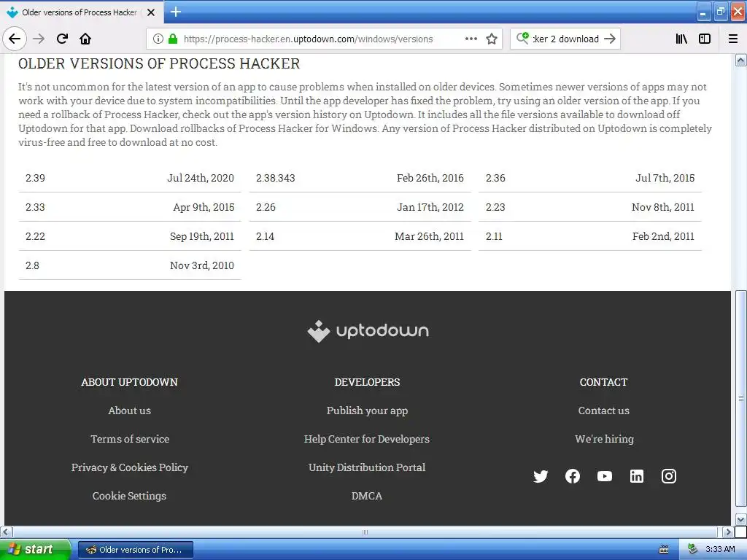Select version 2.22 from Sep 2011
747x560 pixels.
click(130, 236)
